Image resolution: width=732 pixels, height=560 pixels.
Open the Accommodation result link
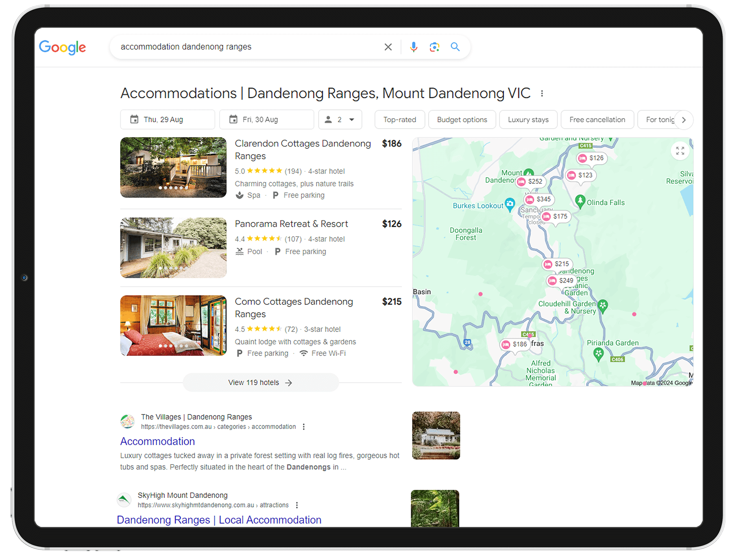157,441
